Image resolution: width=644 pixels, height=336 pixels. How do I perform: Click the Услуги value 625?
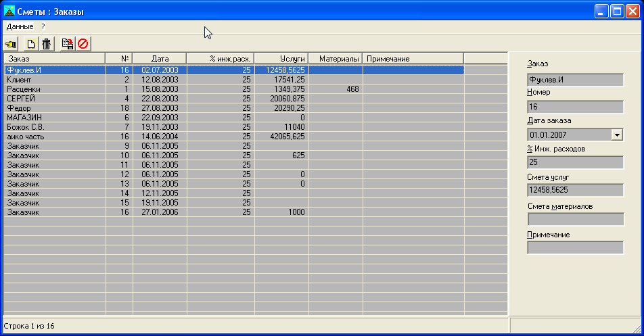(x=281, y=155)
